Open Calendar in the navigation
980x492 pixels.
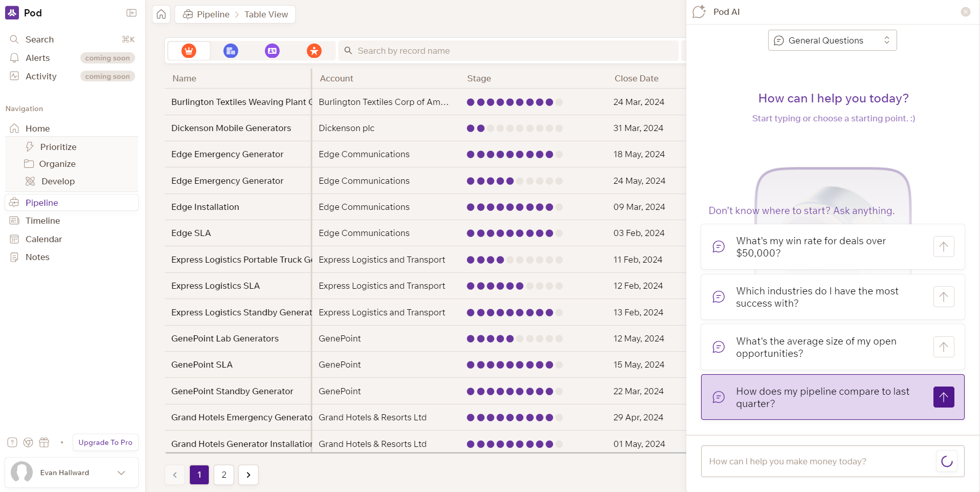click(43, 239)
